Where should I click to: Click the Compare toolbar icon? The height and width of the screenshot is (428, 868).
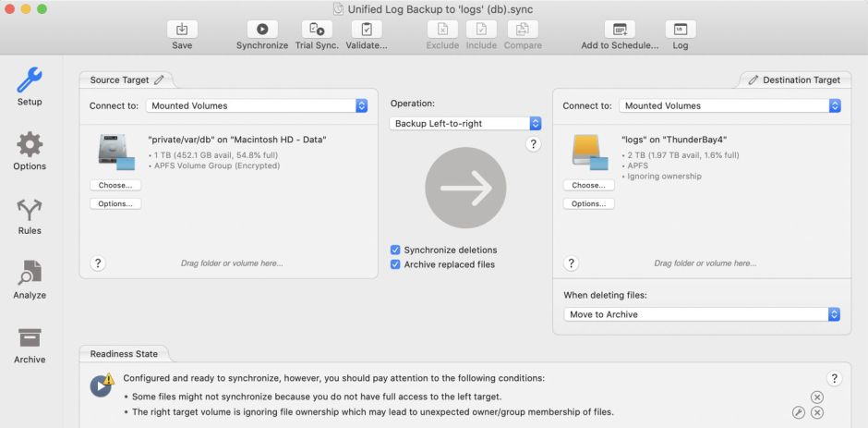pyautogui.click(x=523, y=30)
